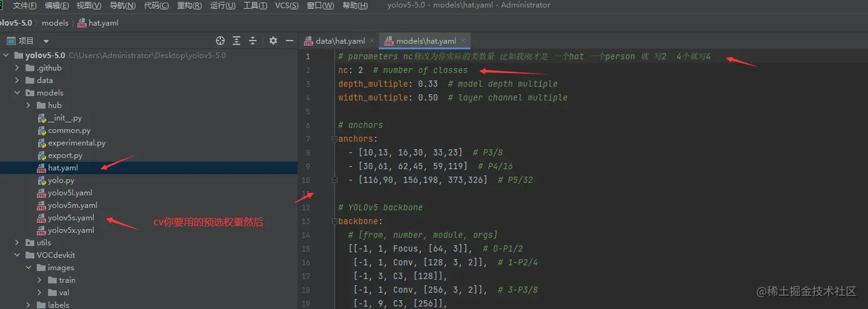Screen dimensions: 868x309
Task: Collapse the images folder
Action: click(29, 268)
